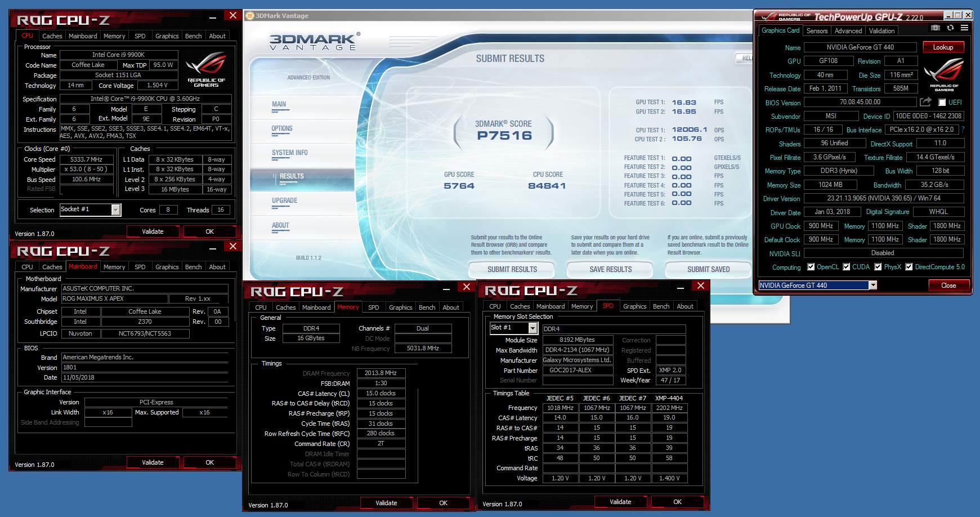Image resolution: width=980 pixels, height=517 pixels.
Task: Click the processor name Intel Core i9 9900K
Action: [x=119, y=55]
